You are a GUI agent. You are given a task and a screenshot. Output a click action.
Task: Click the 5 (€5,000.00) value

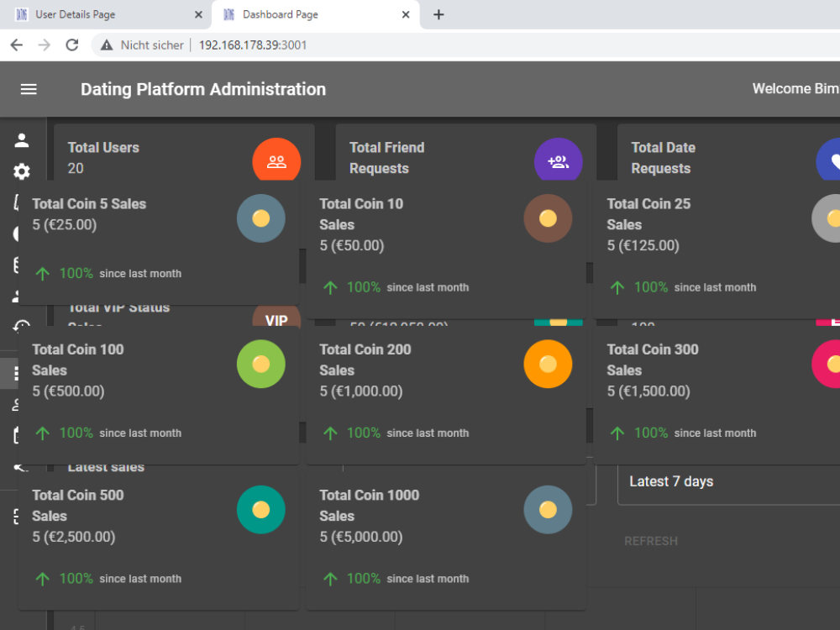(361, 537)
